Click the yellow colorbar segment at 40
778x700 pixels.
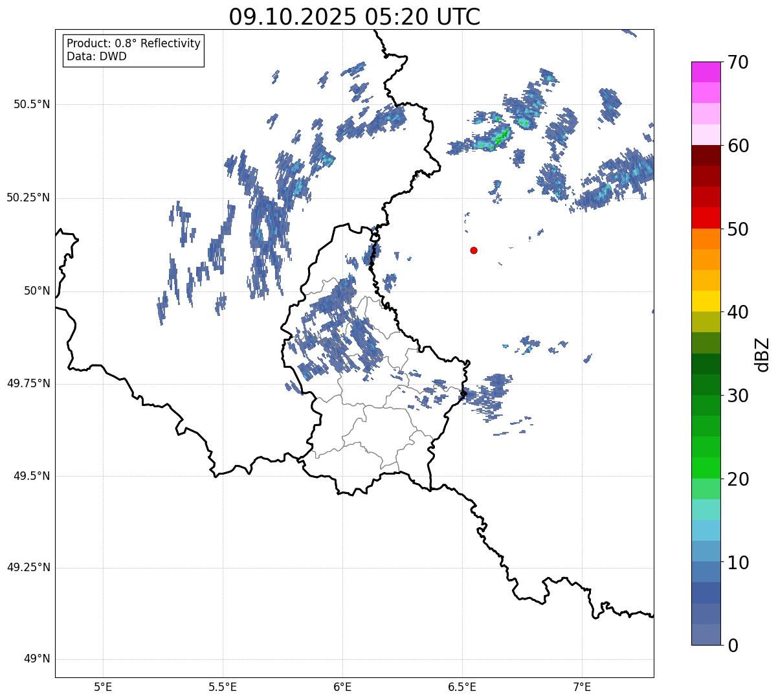coord(706,301)
